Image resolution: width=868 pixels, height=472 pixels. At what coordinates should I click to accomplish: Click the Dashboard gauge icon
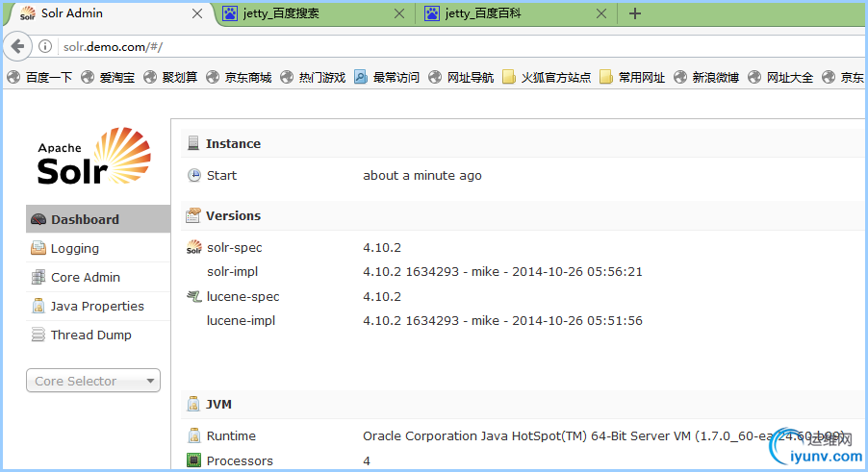pos(38,219)
